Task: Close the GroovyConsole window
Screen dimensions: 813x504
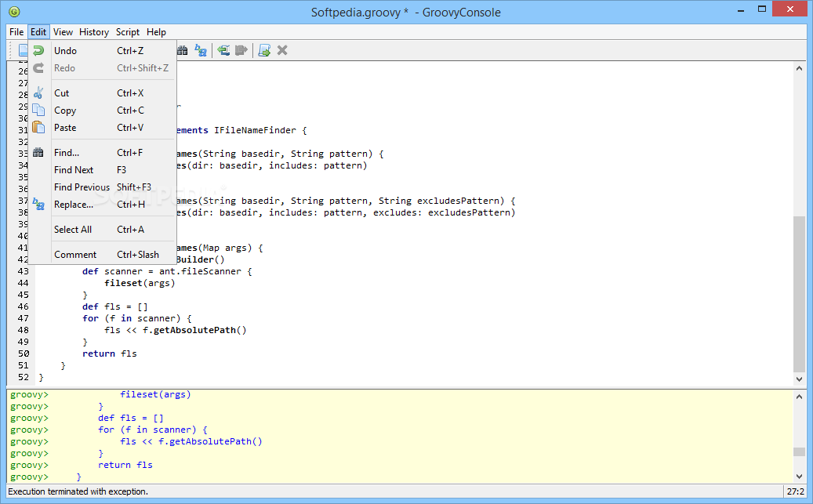Action: (790, 9)
